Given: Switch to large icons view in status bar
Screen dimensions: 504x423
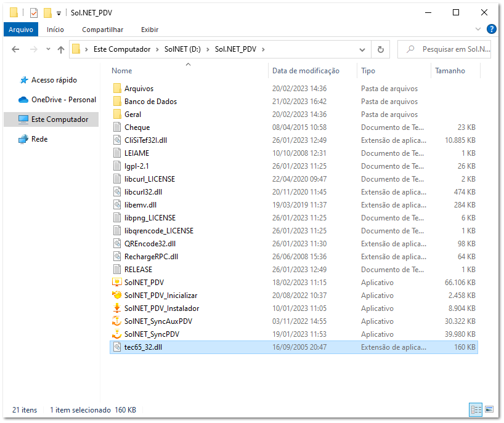Looking at the screenshot, I should (x=490, y=409).
